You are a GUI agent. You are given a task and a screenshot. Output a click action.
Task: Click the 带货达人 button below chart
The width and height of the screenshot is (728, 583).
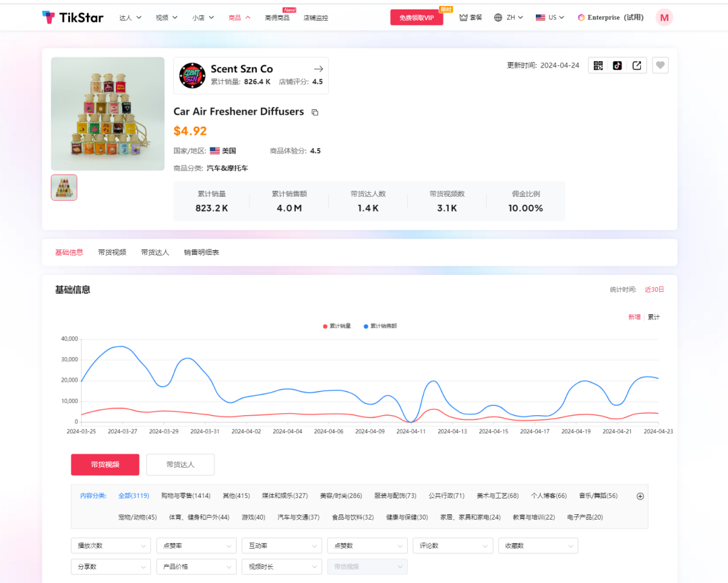pyautogui.click(x=180, y=464)
